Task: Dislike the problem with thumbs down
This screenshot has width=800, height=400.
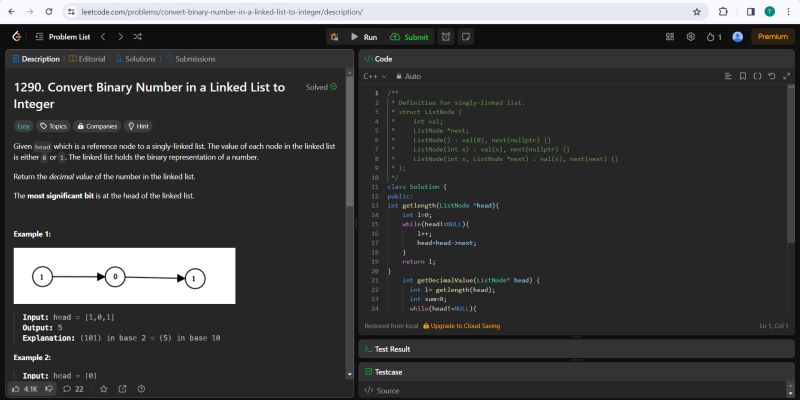Action: click(x=48, y=389)
